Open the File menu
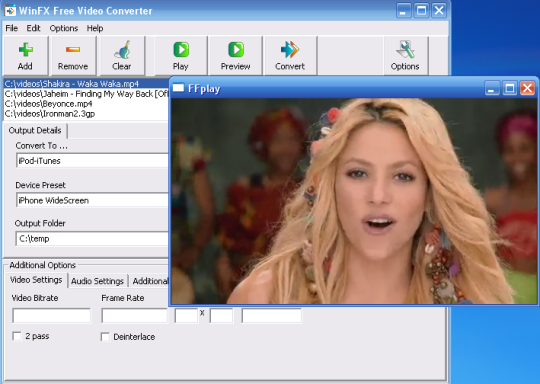 11,28
